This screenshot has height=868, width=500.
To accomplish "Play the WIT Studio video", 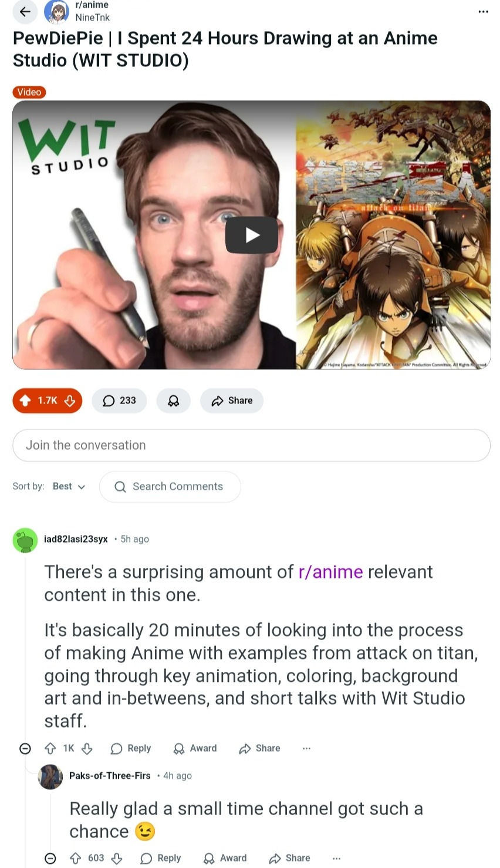I will [x=252, y=235].
